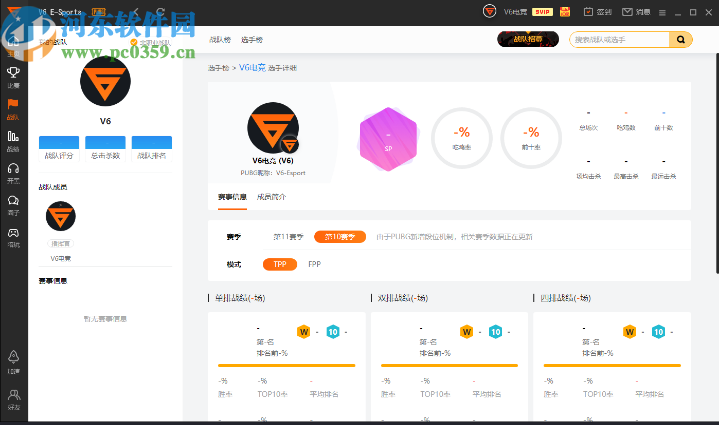The width and height of the screenshot is (719, 425).
Task: Go back with the title bar arrow
Action: click(135, 12)
